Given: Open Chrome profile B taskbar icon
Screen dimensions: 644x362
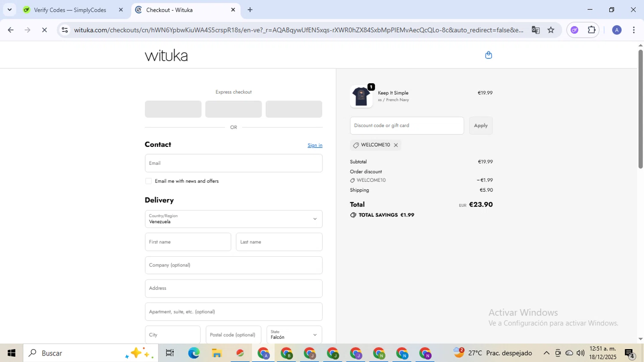Looking at the screenshot, I should [287, 353].
